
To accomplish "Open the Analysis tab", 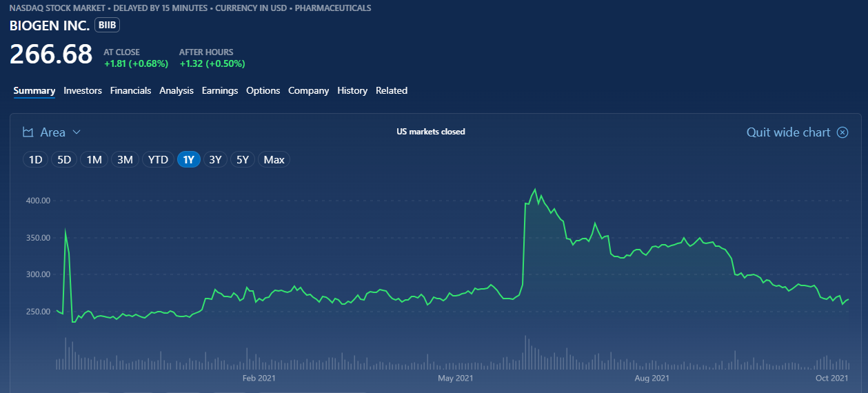I will click(x=176, y=90).
